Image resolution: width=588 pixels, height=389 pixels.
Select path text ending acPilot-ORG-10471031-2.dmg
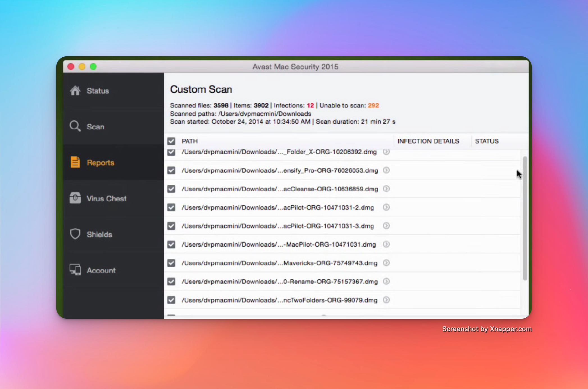click(278, 207)
